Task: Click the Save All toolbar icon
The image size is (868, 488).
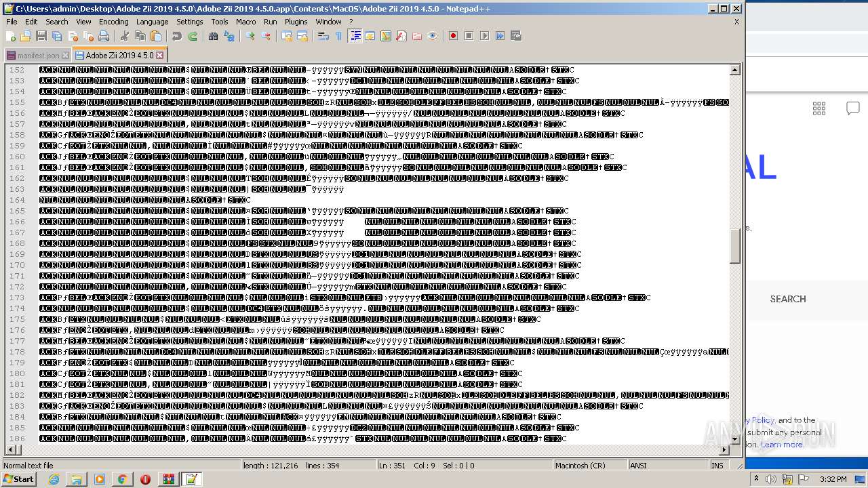Action: pyautogui.click(x=57, y=36)
